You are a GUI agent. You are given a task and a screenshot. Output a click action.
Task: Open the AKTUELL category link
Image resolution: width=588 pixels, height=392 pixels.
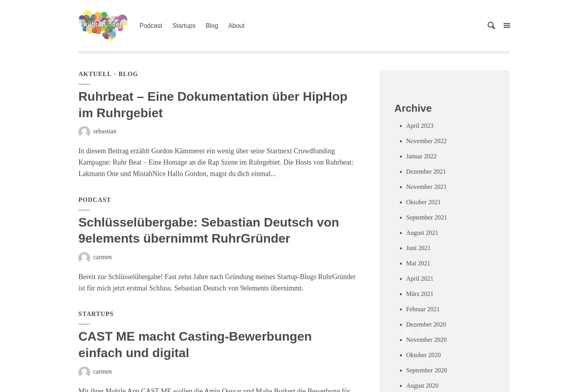[95, 74]
